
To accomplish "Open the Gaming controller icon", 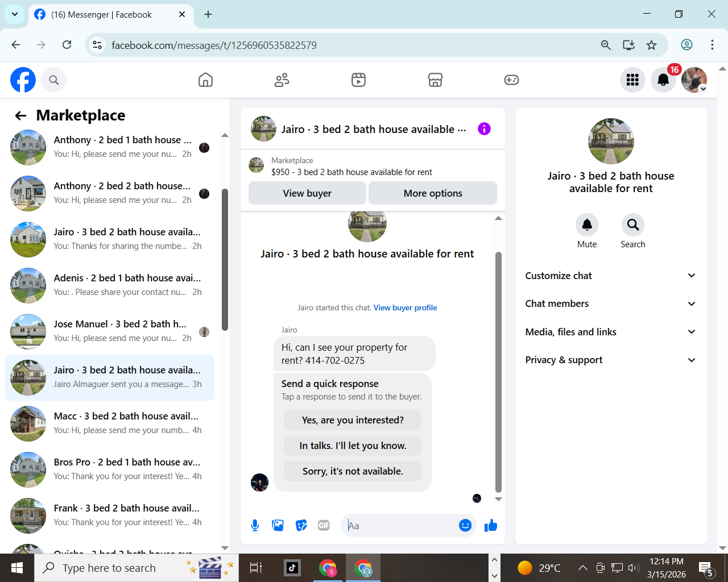I will tap(511, 80).
